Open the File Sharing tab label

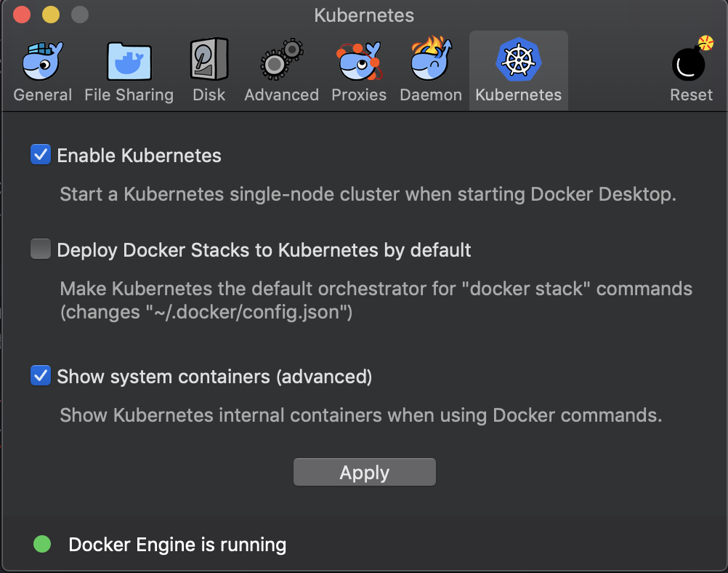129,95
